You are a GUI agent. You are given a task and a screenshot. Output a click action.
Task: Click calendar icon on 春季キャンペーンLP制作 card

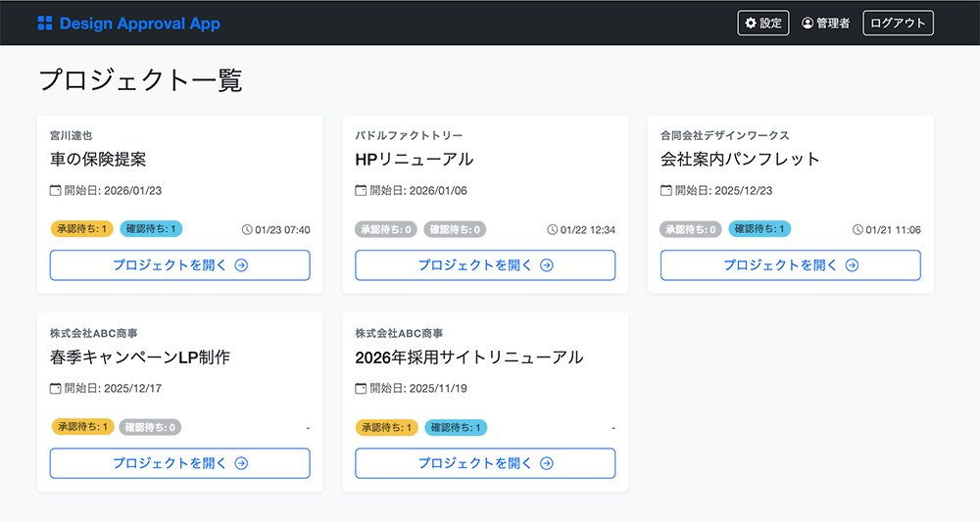click(x=56, y=388)
